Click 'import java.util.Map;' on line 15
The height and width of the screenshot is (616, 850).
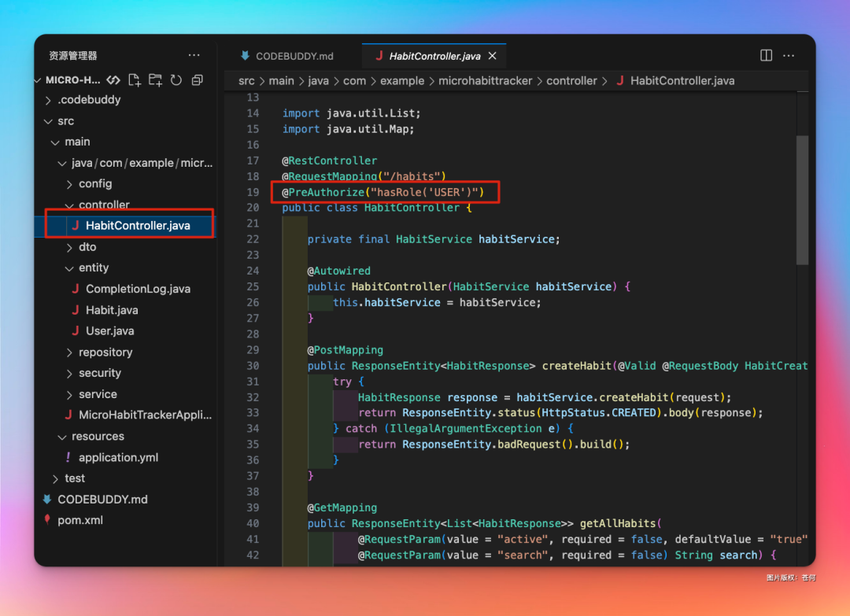tap(348, 129)
